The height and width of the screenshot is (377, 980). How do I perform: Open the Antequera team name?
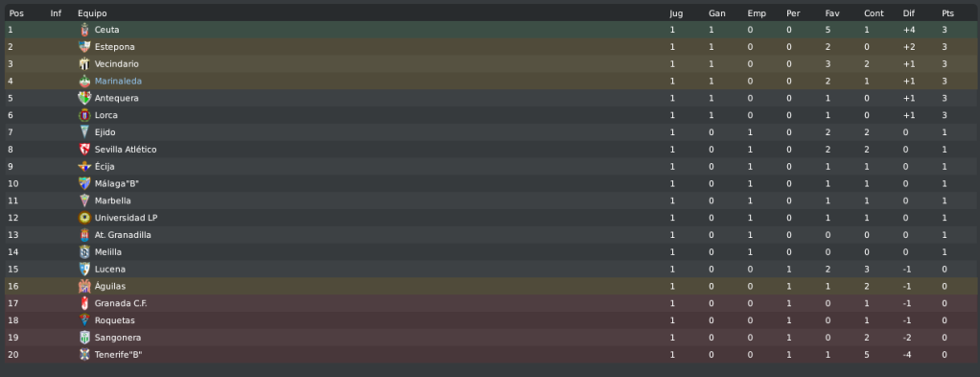click(x=117, y=98)
